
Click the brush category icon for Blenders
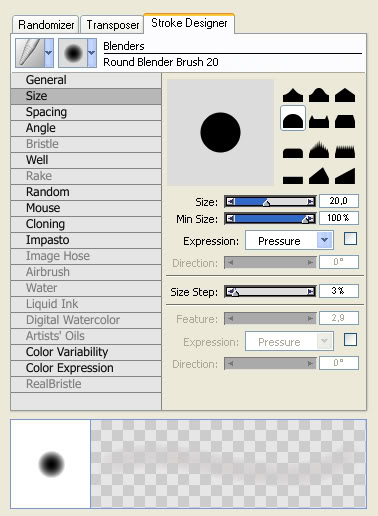[29, 53]
